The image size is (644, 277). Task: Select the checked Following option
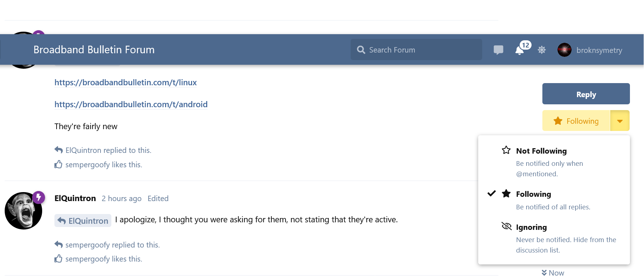[554, 200]
